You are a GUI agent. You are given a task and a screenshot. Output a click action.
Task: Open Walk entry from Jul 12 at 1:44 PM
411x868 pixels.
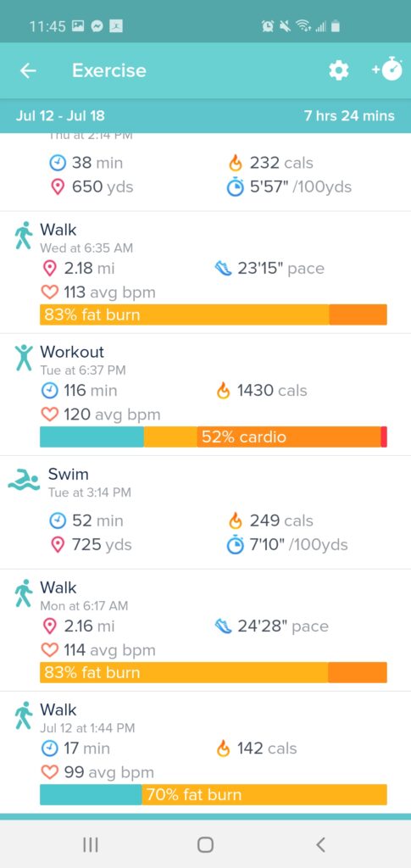[205, 753]
